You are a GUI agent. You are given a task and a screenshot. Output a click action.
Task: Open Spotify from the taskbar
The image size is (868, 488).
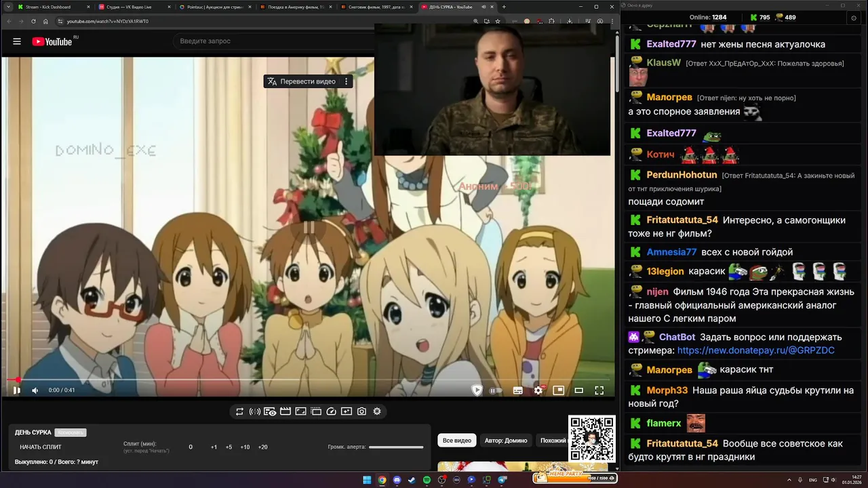click(x=427, y=480)
